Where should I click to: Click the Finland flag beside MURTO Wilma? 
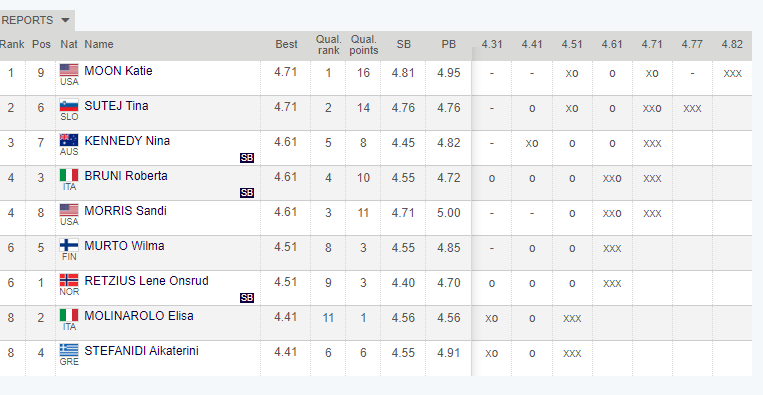coord(69,245)
